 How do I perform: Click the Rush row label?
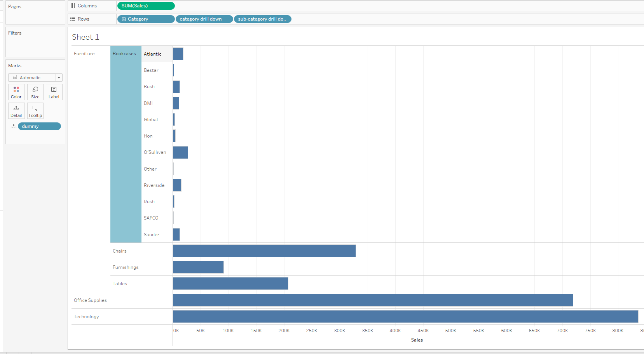coord(149,202)
